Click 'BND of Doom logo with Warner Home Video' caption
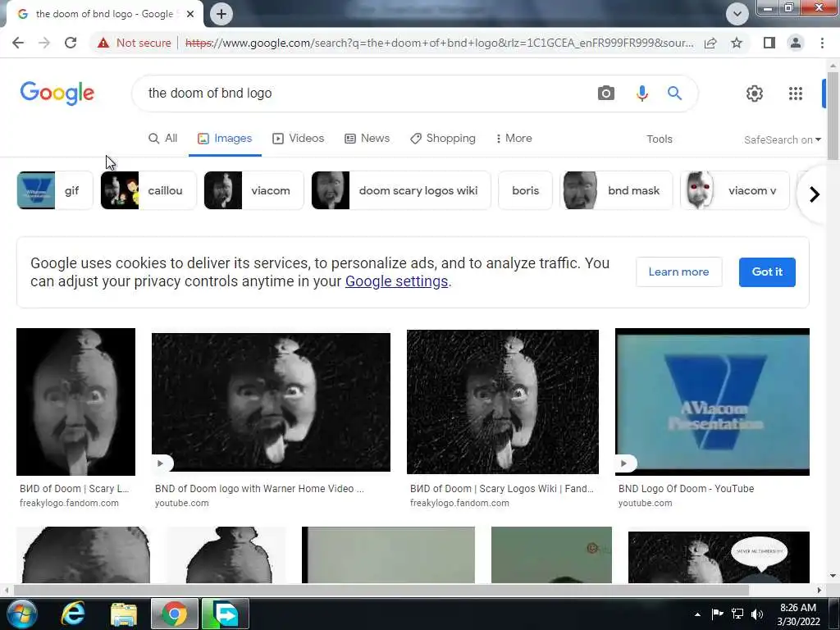 [x=259, y=489]
